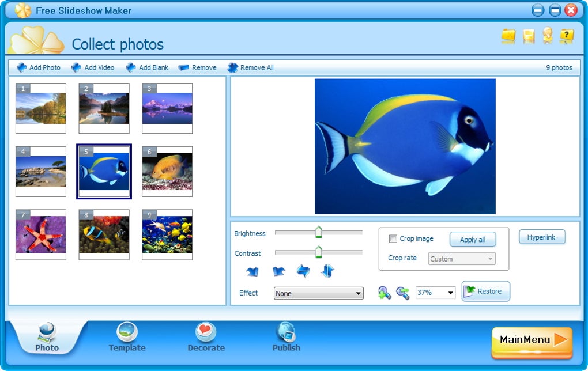Zoom in with the magnifier plus icon
This screenshot has height=371, width=588.
(x=385, y=293)
